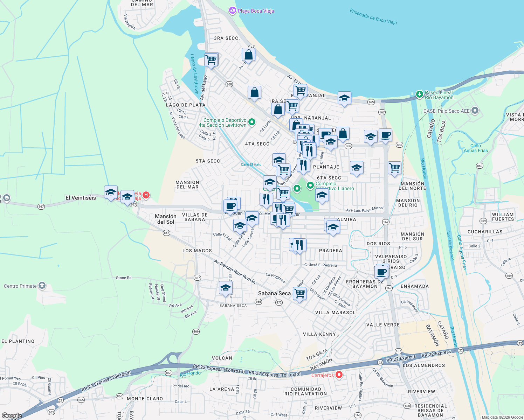This screenshot has width=524, height=420.
Task: Select shopping bag marker beside route 868
Action: (255, 93)
